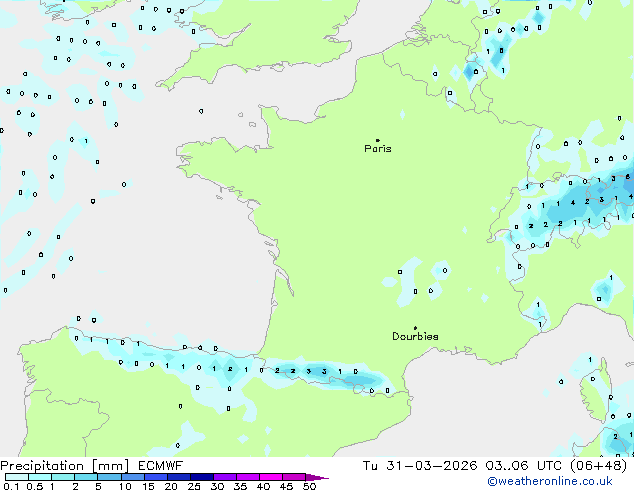Select the magenta 40–45 mm legend swatch
634x490 pixels.
click(x=271, y=477)
